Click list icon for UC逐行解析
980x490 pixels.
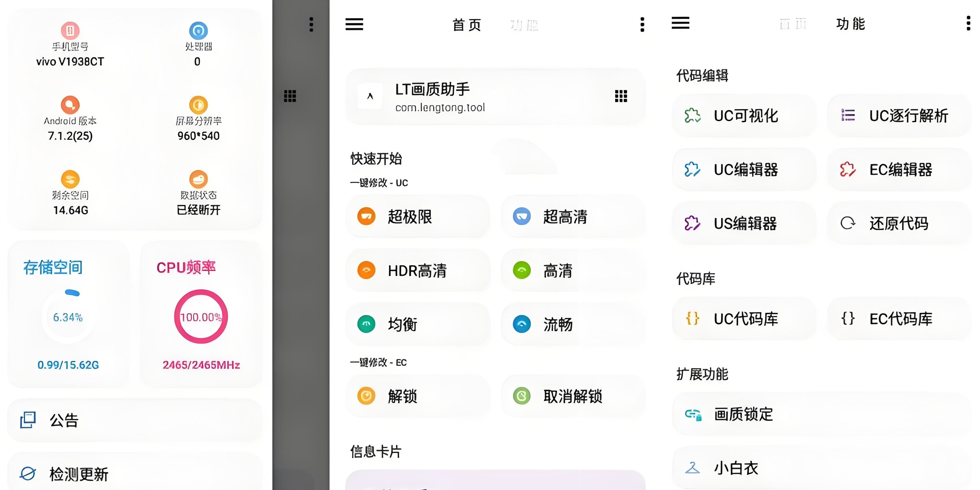pos(848,115)
